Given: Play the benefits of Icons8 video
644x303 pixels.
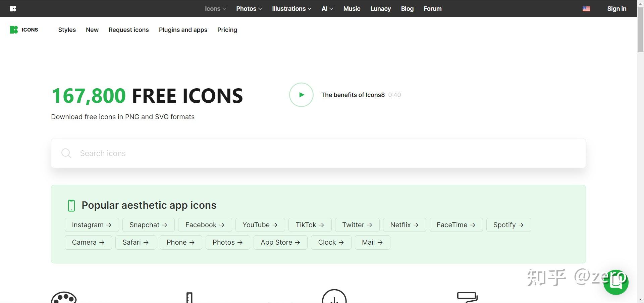Looking at the screenshot, I should pos(301,95).
